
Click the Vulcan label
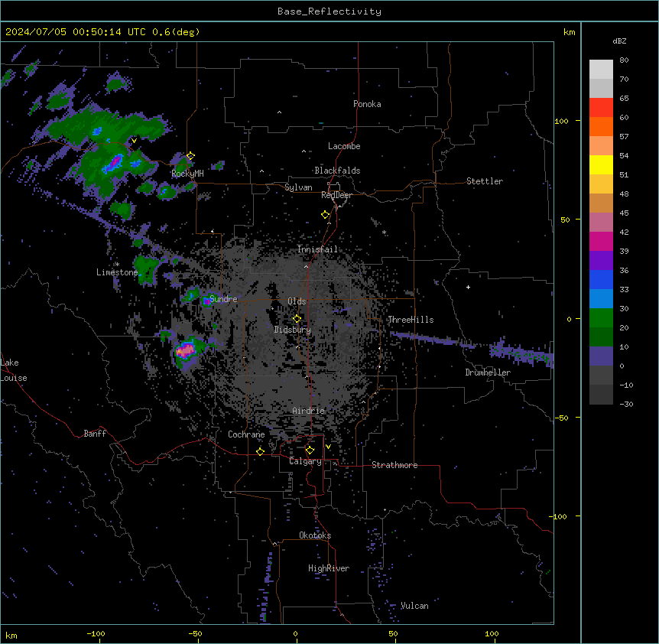414,606
